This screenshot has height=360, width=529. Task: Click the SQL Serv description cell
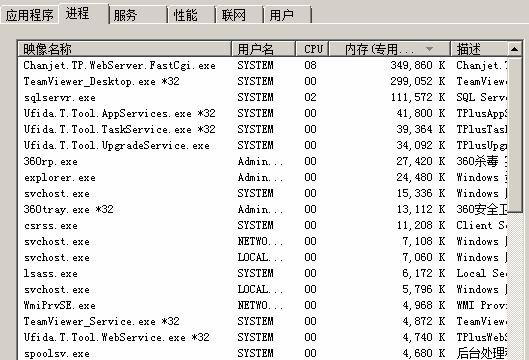coord(481,97)
